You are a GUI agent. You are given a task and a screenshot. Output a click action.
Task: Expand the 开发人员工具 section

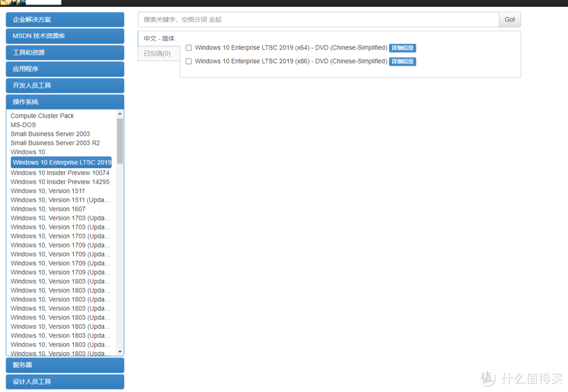click(65, 85)
